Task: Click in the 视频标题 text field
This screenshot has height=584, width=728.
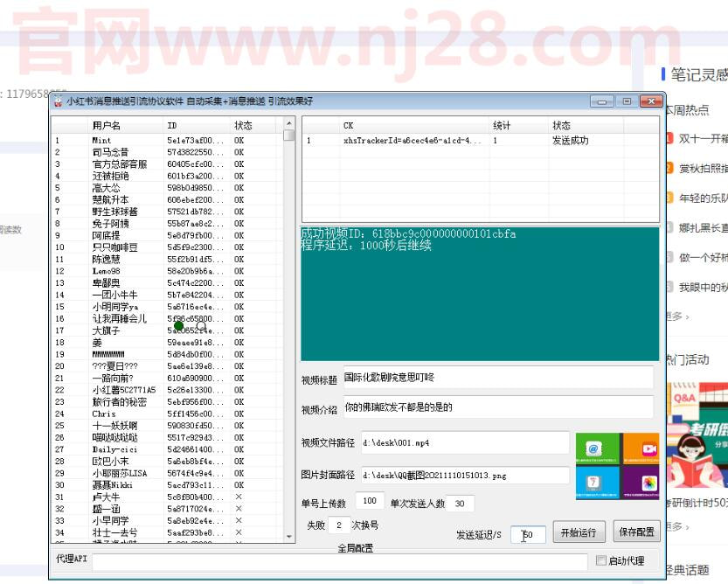Action: [497, 378]
